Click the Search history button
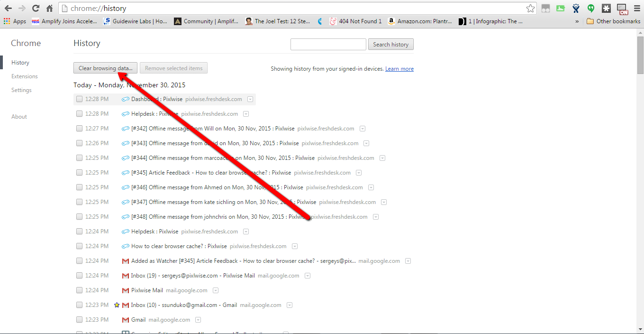 click(390, 45)
